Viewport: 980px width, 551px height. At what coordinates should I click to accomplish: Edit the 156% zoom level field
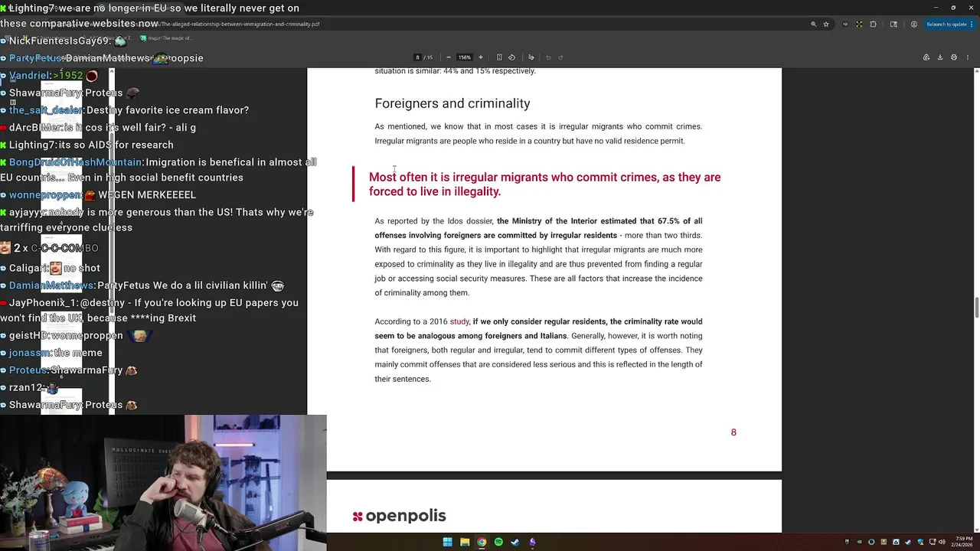click(x=465, y=57)
